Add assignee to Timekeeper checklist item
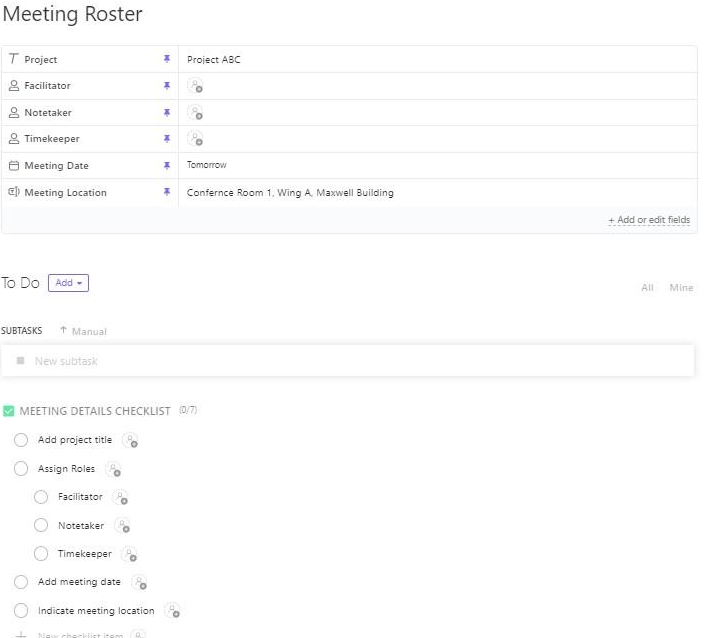 (x=129, y=554)
